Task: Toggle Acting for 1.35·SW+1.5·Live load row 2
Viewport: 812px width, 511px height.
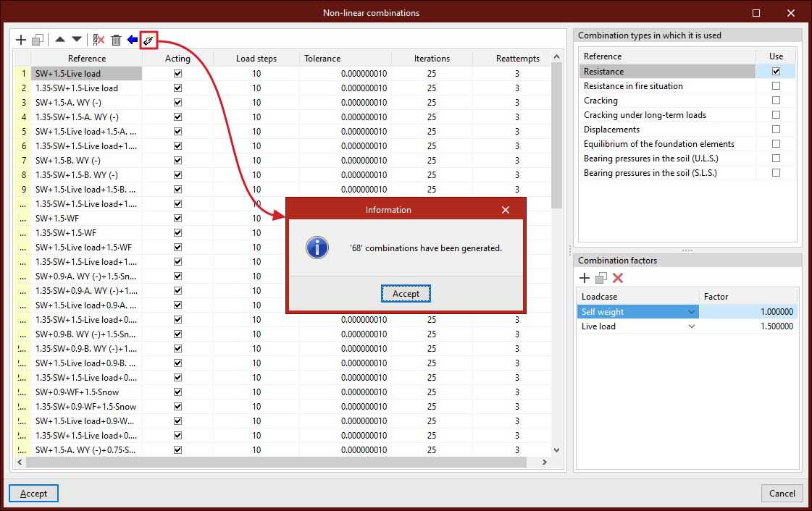Action: tap(177, 88)
